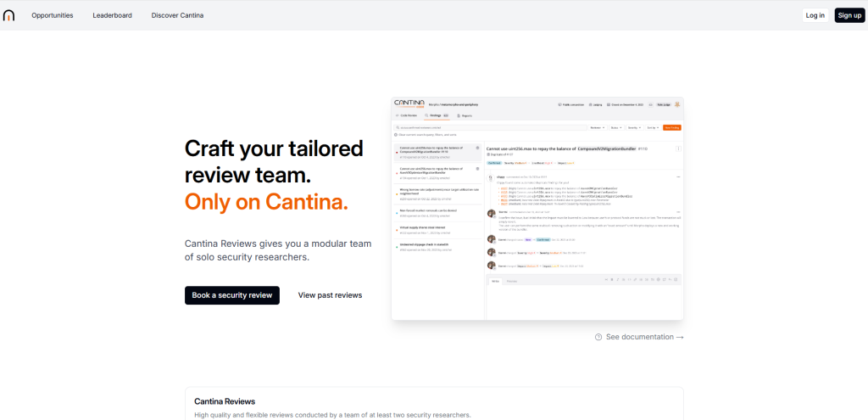Click the Log in button
868x420 pixels.
pos(815,15)
